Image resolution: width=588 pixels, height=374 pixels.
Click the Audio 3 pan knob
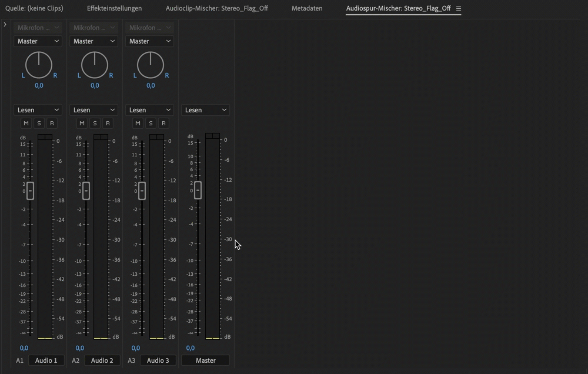[x=151, y=65]
